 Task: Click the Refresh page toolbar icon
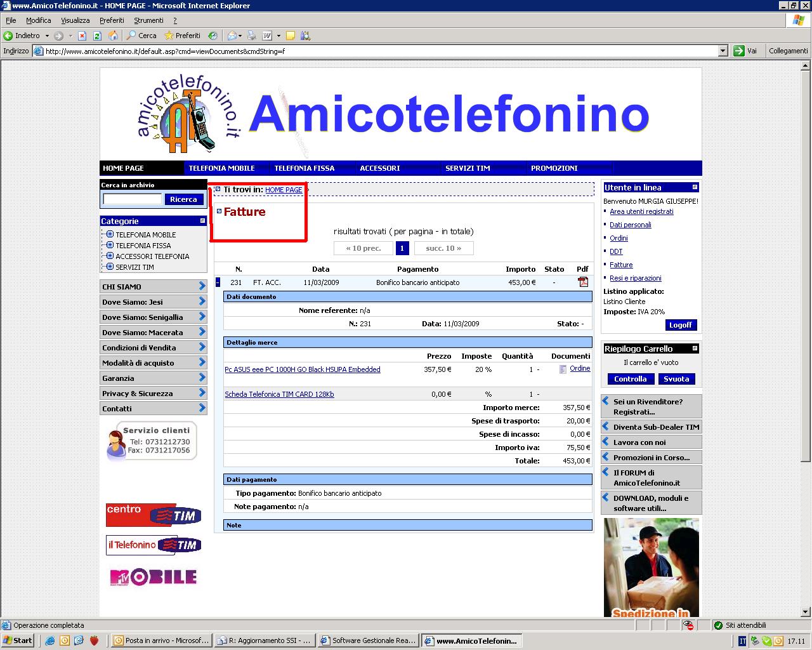coord(97,36)
